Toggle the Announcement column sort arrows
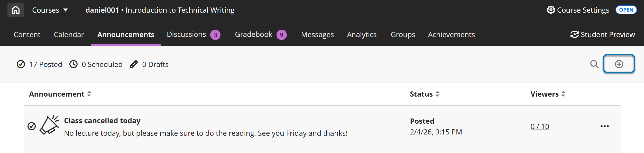The height and width of the screenshot is (153, 644). pos(89,94)
